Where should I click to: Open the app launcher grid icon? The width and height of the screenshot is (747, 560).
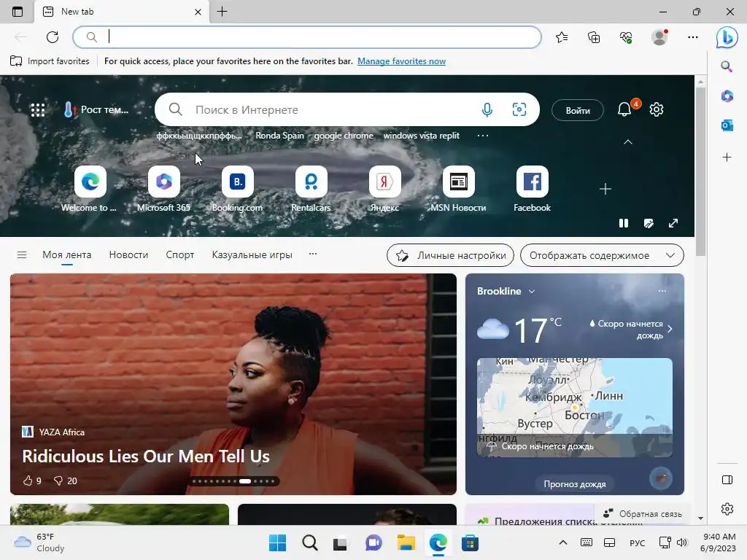coord(38,110)
